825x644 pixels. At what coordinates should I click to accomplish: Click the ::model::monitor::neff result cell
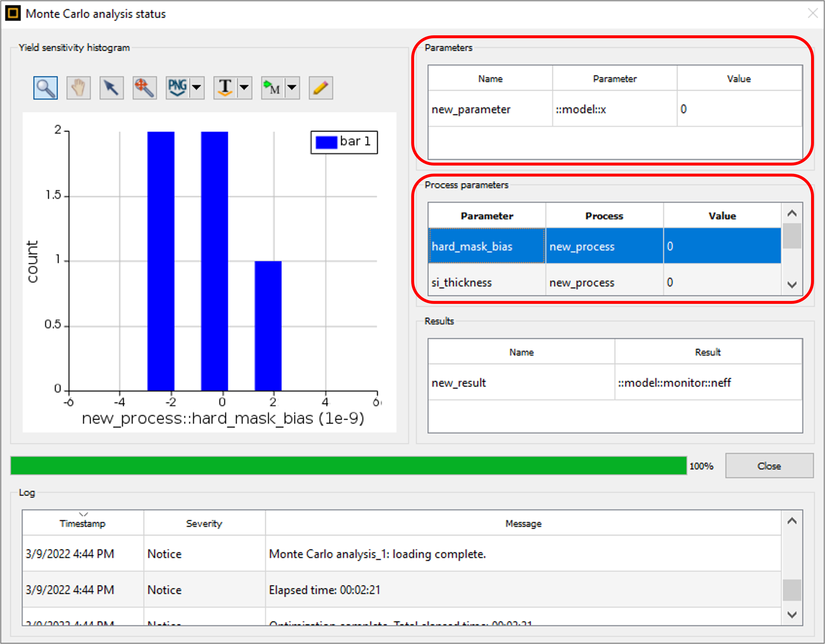708,382
